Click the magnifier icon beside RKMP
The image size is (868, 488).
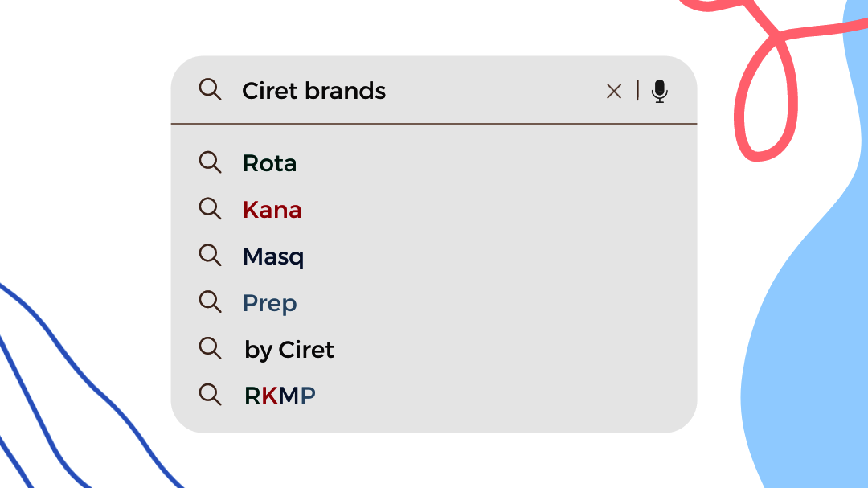tap(210, 395)
